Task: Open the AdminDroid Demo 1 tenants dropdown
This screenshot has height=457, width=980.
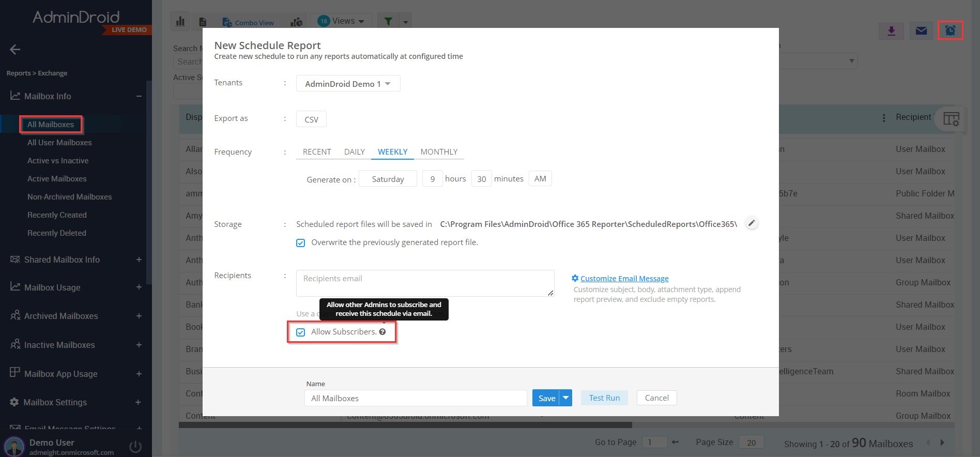Action: 348,84
